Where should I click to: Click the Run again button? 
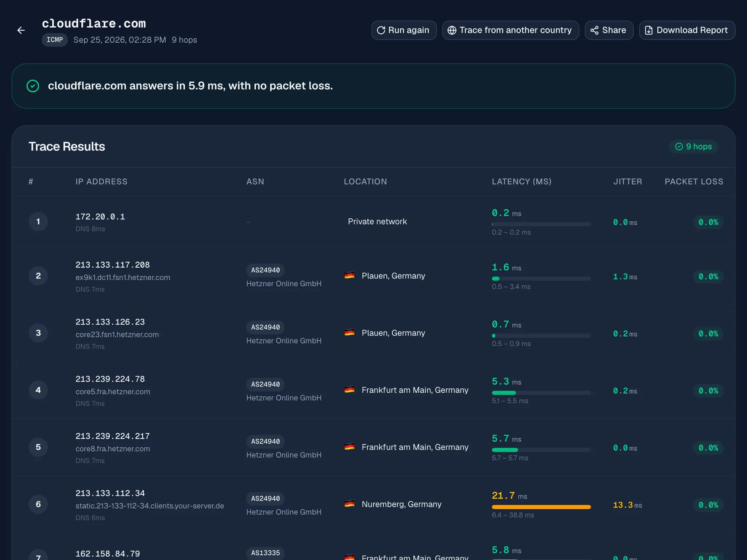[404, 30]
